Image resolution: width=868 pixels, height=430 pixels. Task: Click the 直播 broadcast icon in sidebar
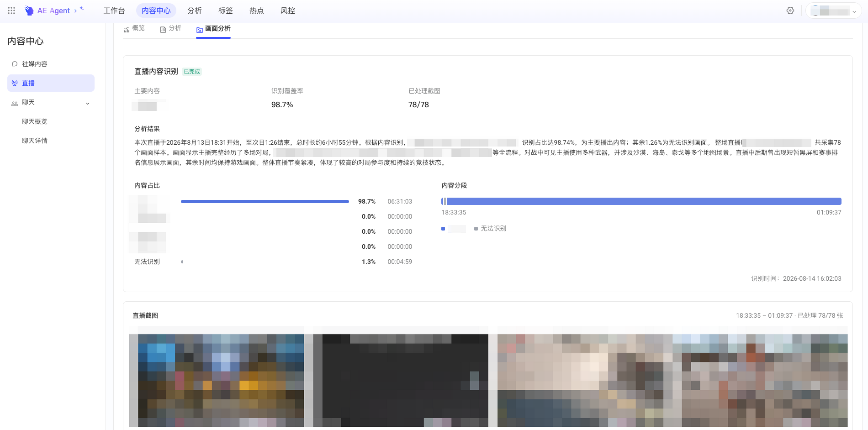click(15, 83)
